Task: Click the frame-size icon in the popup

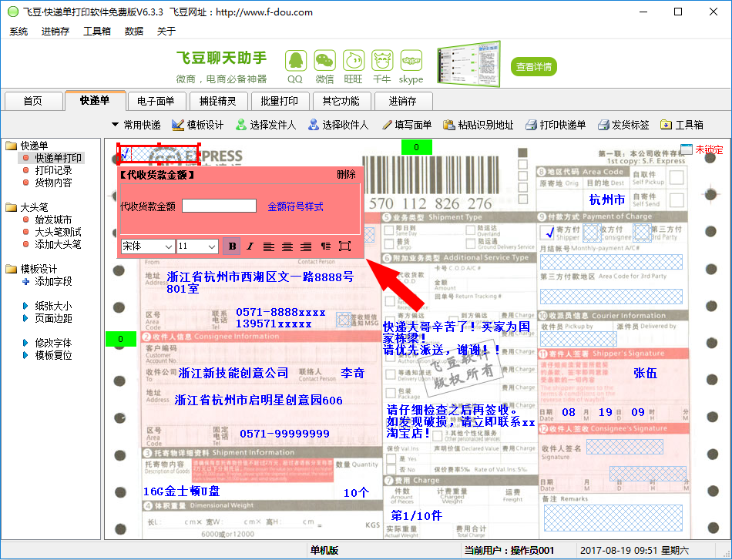Action: [344, 246]
